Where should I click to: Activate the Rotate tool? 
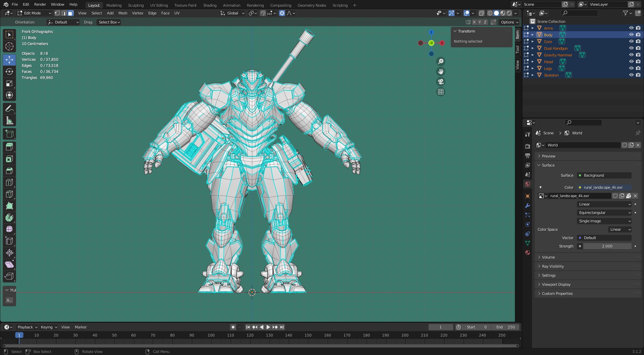coord(9,72)
